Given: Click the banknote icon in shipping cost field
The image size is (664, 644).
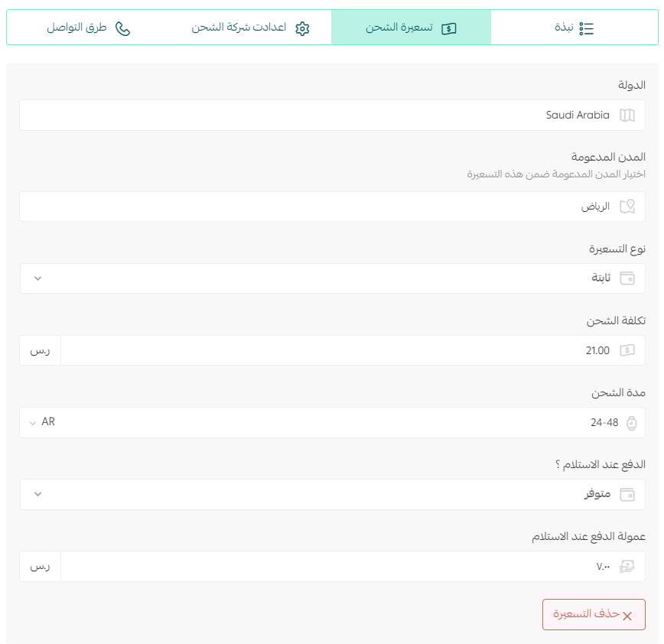Looking at the screenshot, I should [627, 350].
